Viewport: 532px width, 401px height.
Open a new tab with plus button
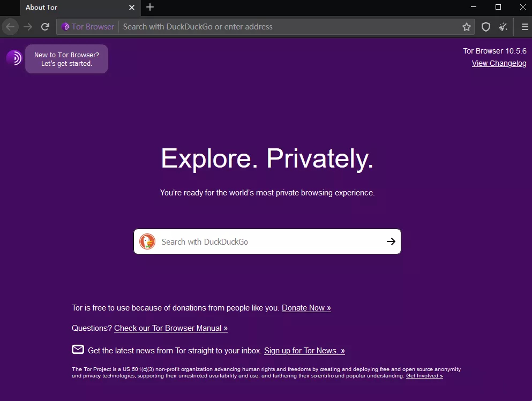(150, 7)
